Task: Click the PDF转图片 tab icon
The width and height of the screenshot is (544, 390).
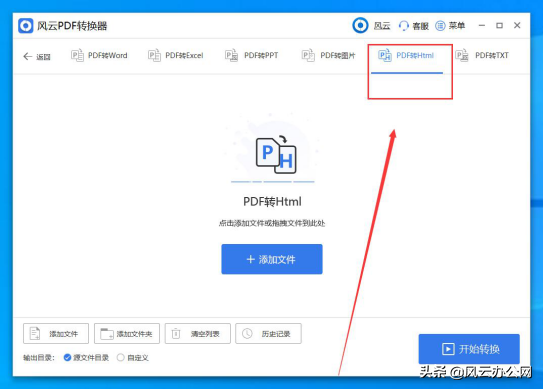Action: [x=308, y=56]
